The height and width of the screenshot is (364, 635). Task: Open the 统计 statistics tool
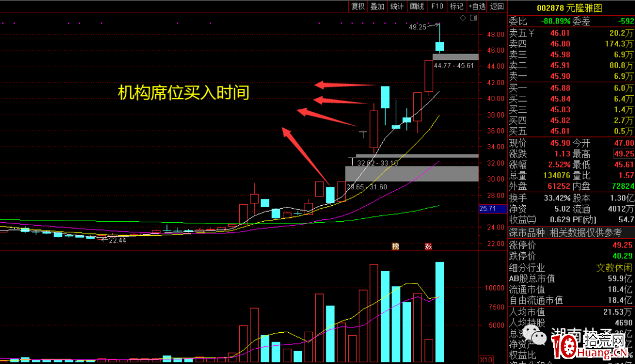point(397,6)
